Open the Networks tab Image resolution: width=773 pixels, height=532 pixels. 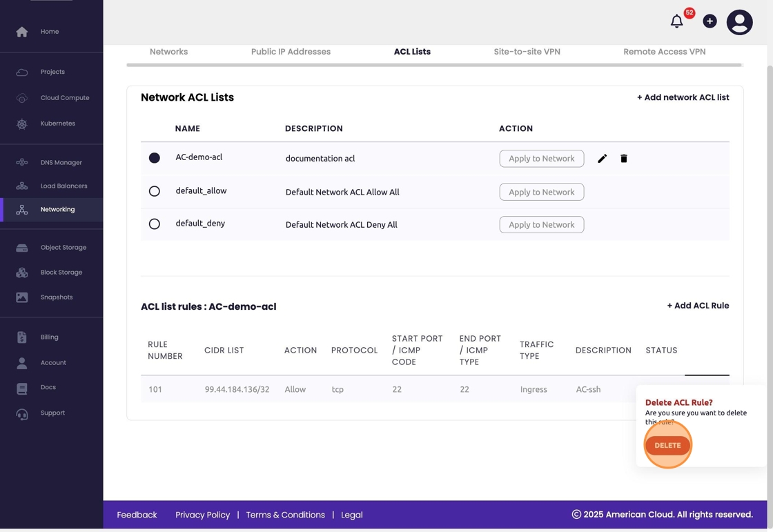[168, 52]
